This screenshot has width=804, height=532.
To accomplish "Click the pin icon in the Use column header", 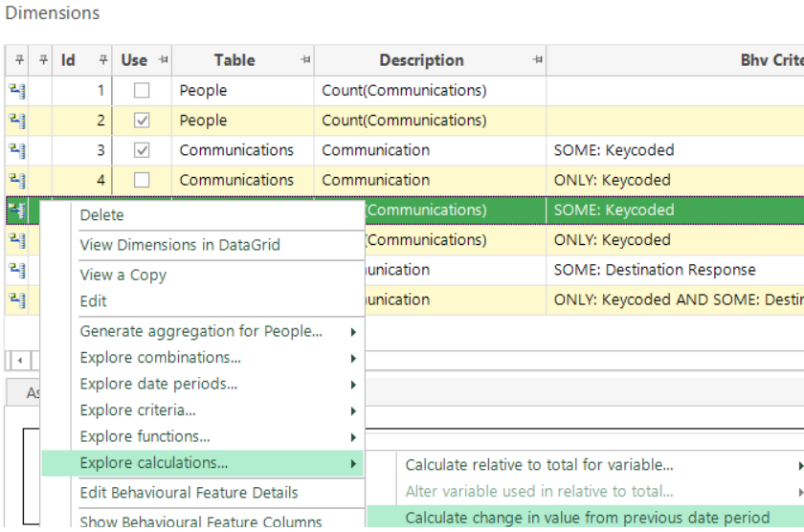I will pyautogui.click(x=164, y=59).
